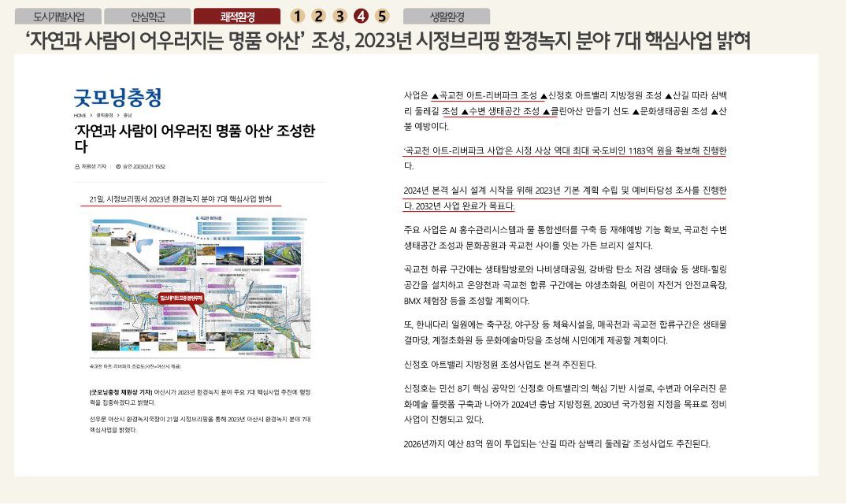Image resolution: width=846 pixels, height=504 pixels.
Task: Click the reporter person icon by the byline
Action: (x=77, y=166)
